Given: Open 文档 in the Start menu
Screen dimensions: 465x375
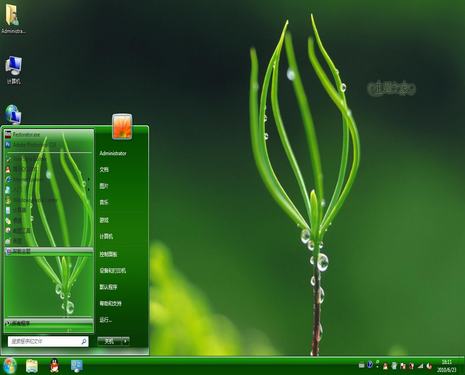Looking at the screenshot, I should pyautogui.click(x=104, y=169).
